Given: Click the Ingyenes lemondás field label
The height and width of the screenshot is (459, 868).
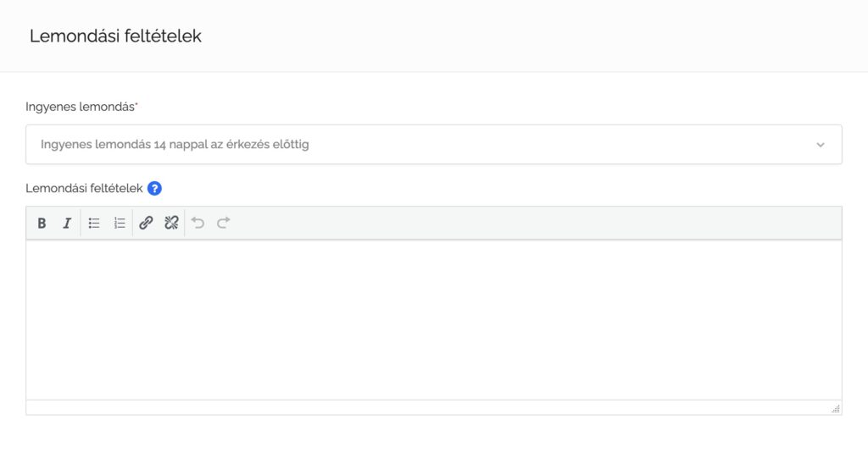Looking at the screenshot, I should (x=80, y=107).
